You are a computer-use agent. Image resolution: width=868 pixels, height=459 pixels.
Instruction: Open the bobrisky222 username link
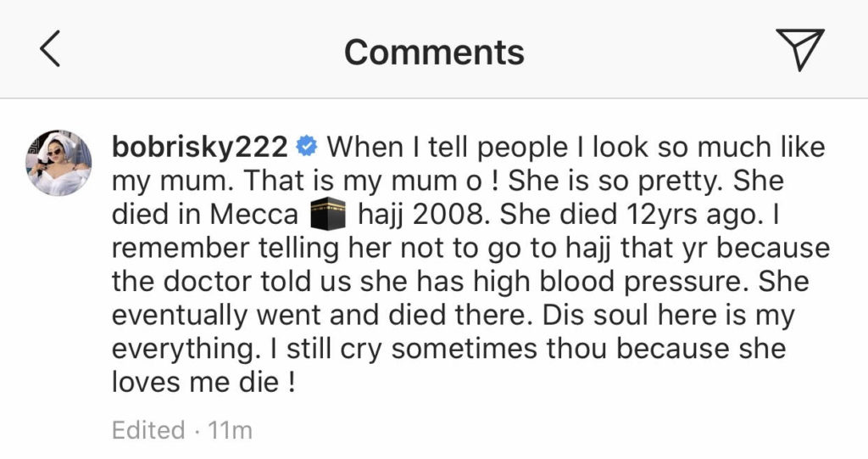tap(199, 148)
